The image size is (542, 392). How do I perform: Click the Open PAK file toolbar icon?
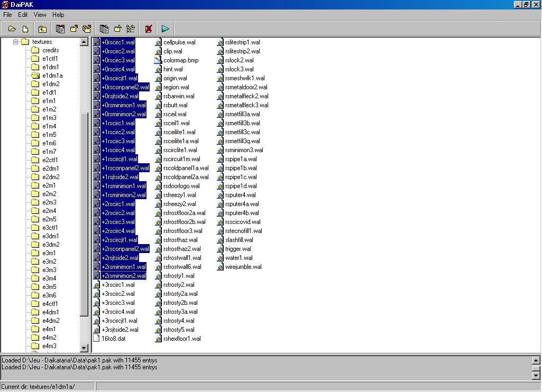point(12,29)
